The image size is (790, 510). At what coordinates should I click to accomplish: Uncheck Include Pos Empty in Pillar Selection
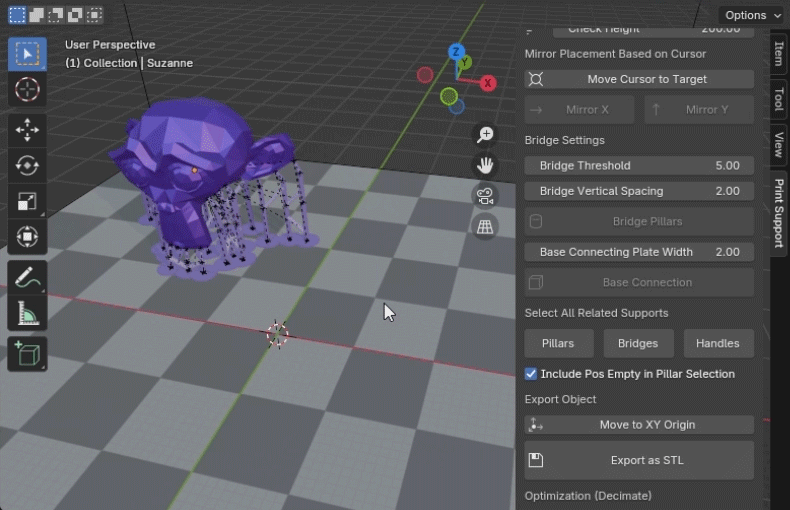[x=531, y=374]
